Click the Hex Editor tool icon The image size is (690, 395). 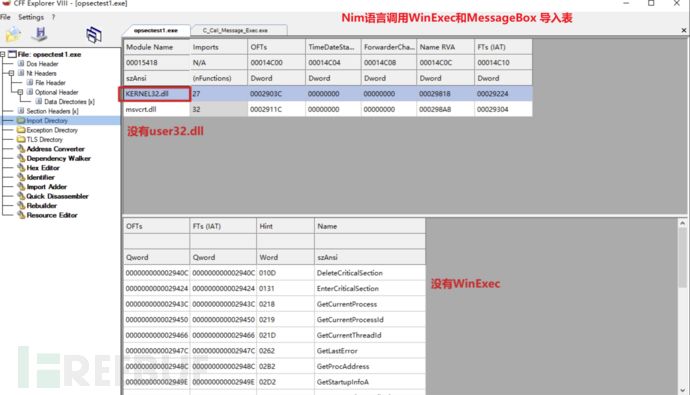21,168
